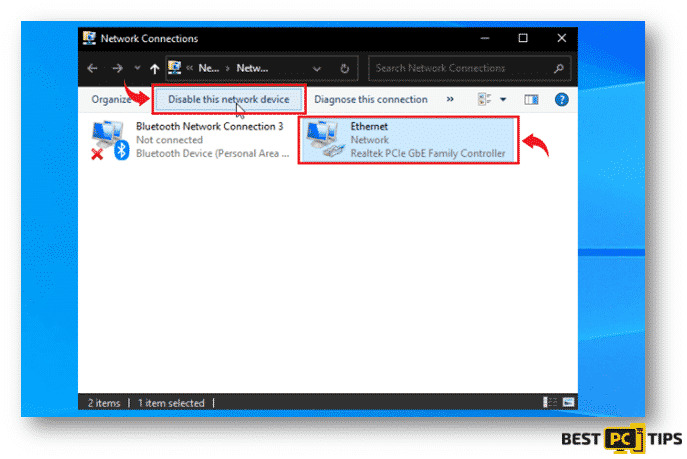Click the address bar folder icon
687x459 pixels.
175,68
